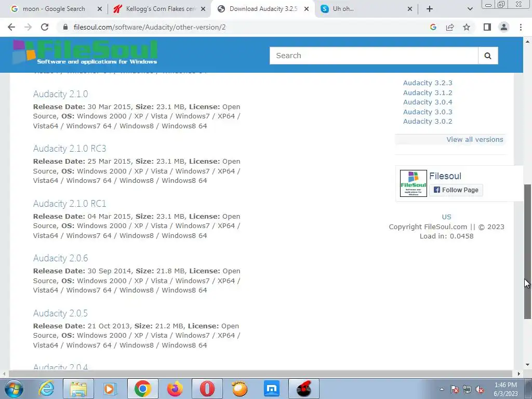Click the vertical scrollbar thumb
This screenshot has width=532, height=399.
[528, 251]
